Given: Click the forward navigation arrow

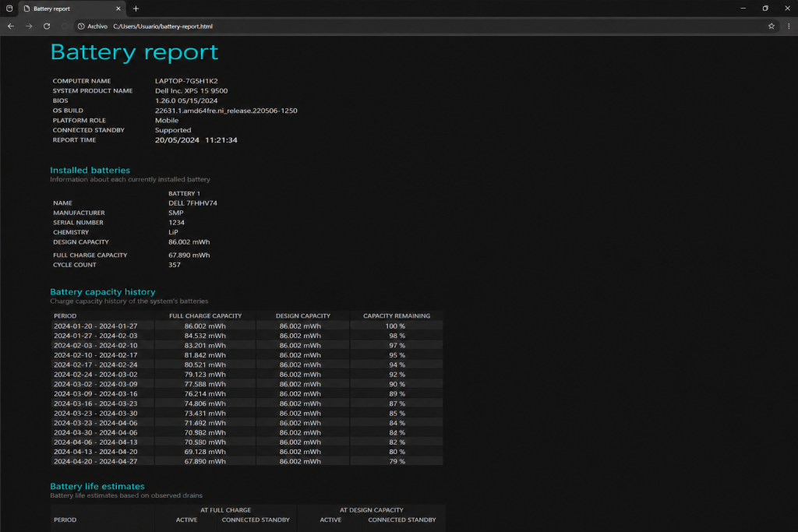Looking at the screenshot, I should (x=29, y=26).
